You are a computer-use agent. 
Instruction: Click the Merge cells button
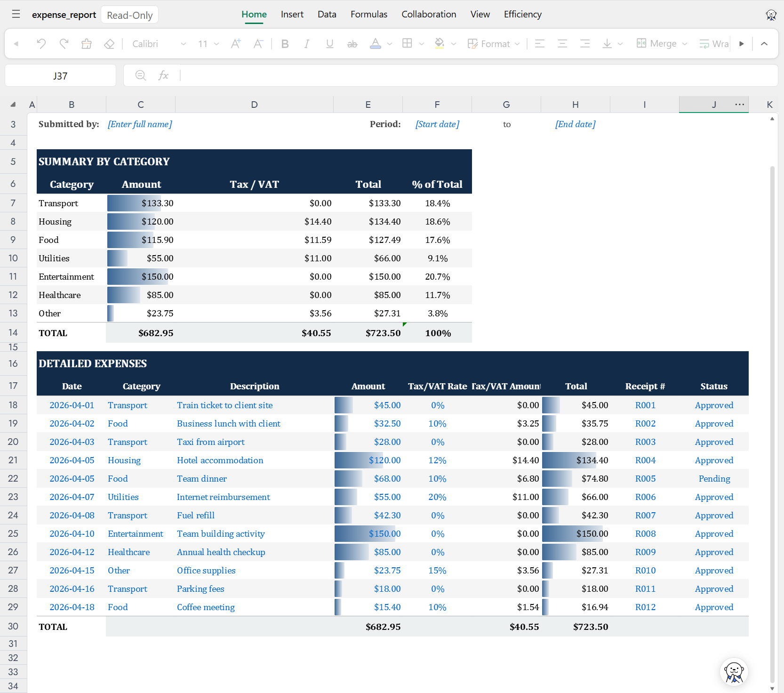pyautogui.click(x=662, y=44)
